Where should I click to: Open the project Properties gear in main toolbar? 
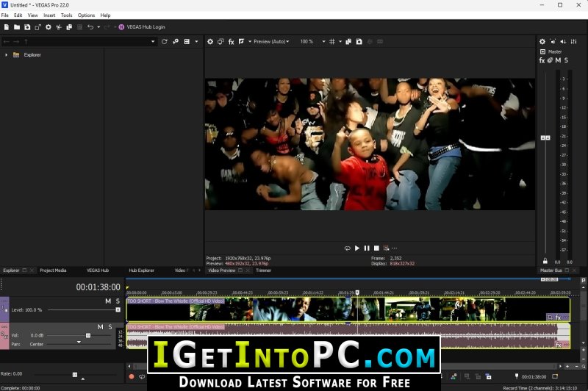coord(49,27)
